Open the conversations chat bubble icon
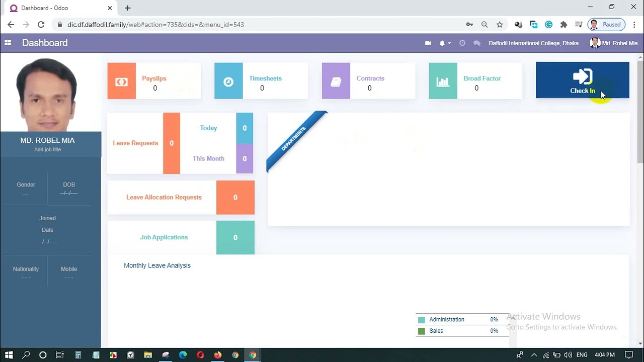 477,43
